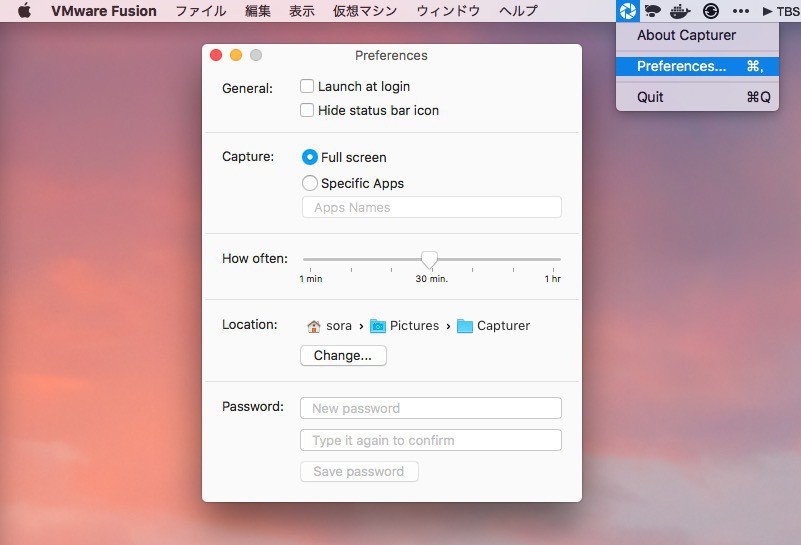Click the Save password button

(x=359, y=471)
